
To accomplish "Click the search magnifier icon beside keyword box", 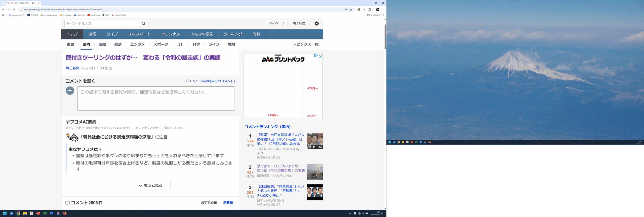I will 144,24.
